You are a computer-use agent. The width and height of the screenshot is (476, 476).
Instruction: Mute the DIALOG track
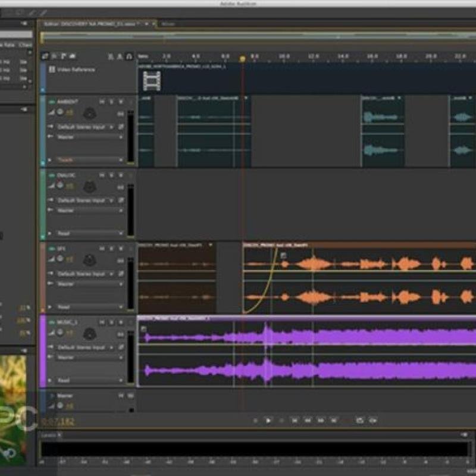102,175
